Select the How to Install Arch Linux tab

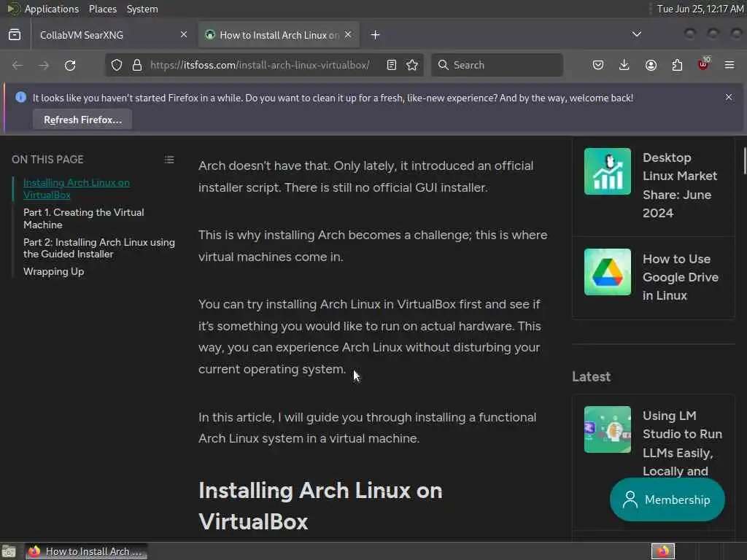(x=279, y=35)
